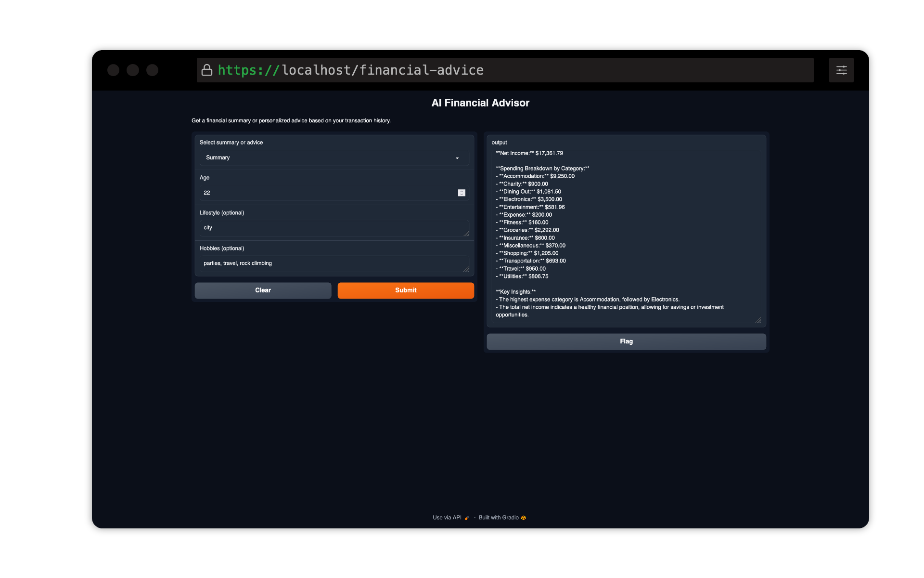Click the Charity $900.00 line
Viewport: 924px width, 578px height.
(x=522, y=184)
